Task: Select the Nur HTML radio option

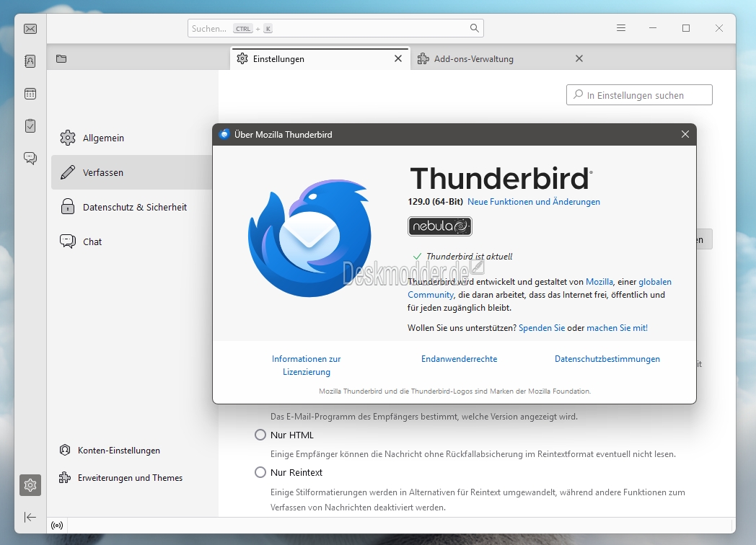Action: click(x=260, y=435)
